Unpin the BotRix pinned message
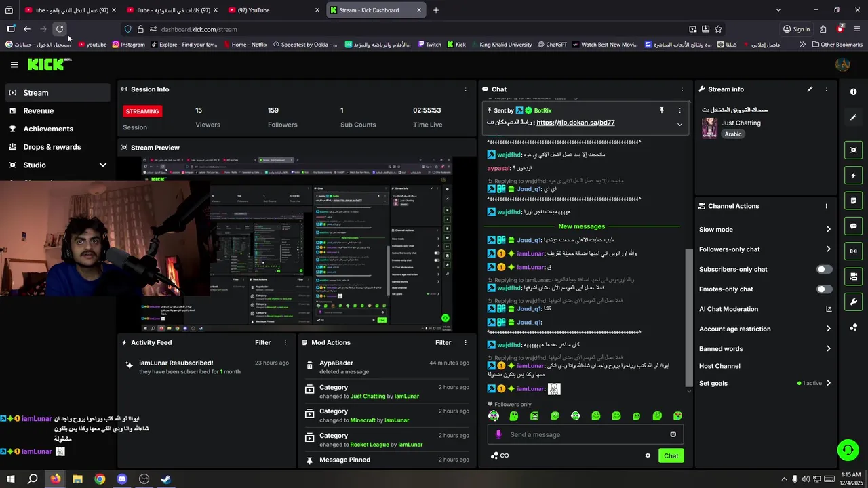 [x=662, y=110]
